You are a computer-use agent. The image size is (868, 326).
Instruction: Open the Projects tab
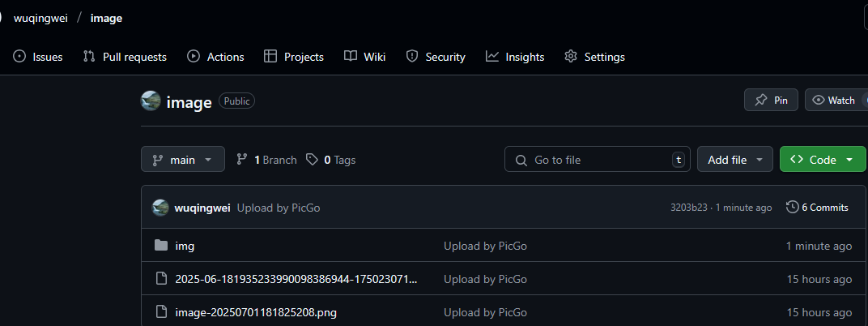[x=293, y=57]
